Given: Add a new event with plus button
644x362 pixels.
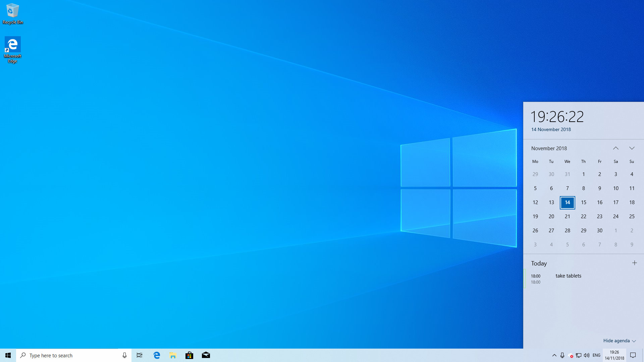Looking at the screenshot, I should (x=634, y=263).
